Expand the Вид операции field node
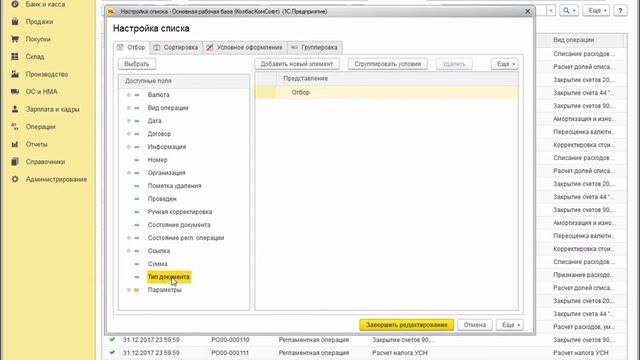Screen dimensions: 640x360 (x=129, y=108)
